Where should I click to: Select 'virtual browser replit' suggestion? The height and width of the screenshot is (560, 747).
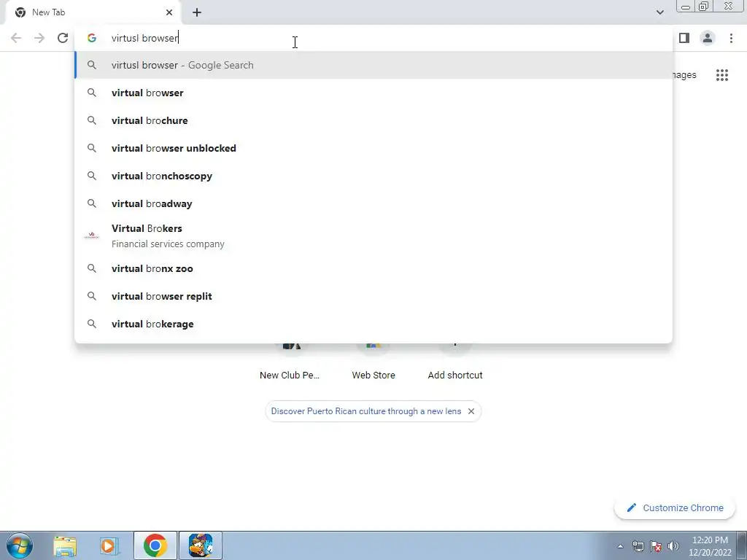(x=373, y=296)
